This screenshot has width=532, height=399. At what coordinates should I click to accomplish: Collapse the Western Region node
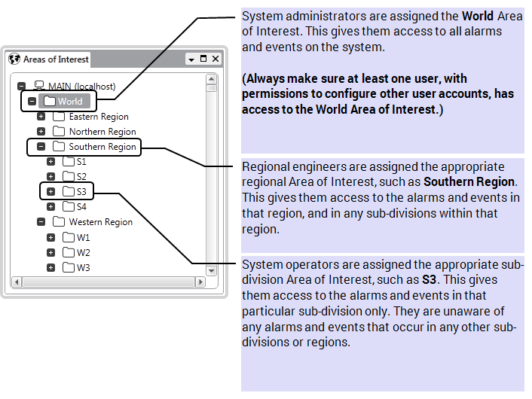point(41,222)
